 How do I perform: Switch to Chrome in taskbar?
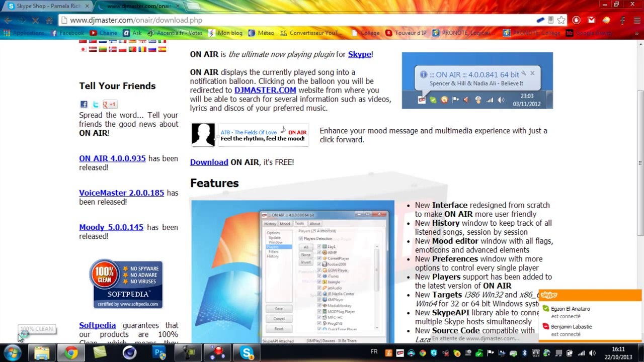point(71,353)
